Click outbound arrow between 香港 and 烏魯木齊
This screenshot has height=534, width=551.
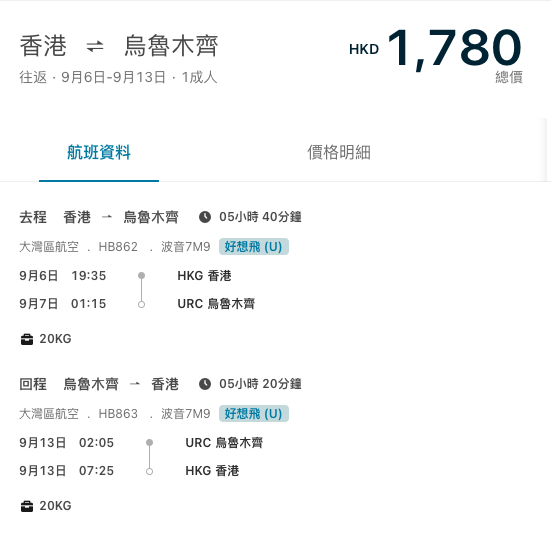(x=106, y=217)
